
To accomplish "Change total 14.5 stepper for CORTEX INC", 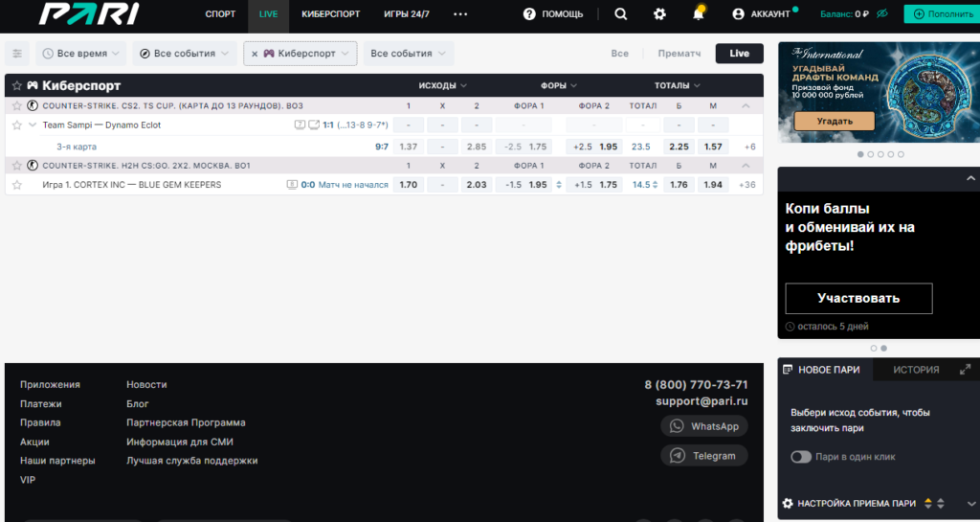I will coord(655,185).
